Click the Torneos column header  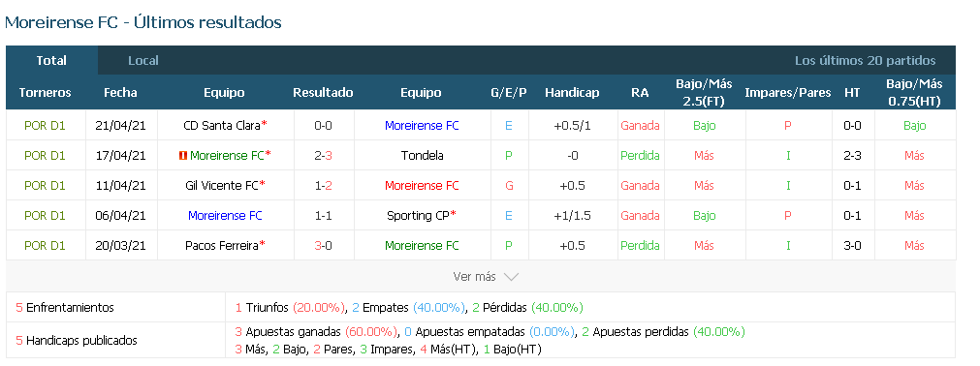[x=45, y=92]
